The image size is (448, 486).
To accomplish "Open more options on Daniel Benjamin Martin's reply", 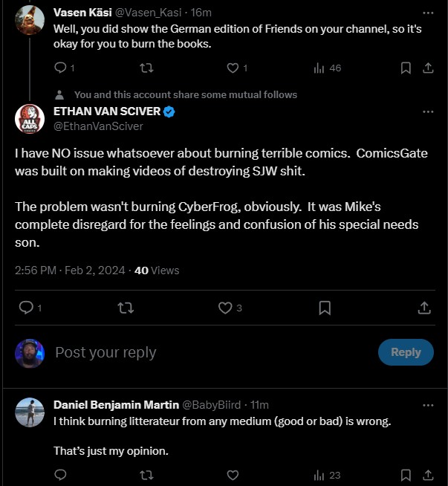I will (x=428, y=405).
